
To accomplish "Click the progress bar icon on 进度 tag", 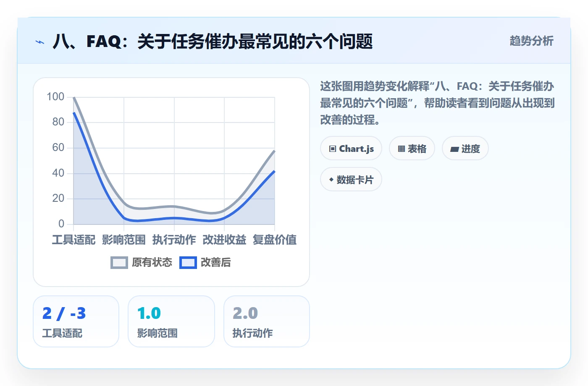I will click(x=454, y=149).
